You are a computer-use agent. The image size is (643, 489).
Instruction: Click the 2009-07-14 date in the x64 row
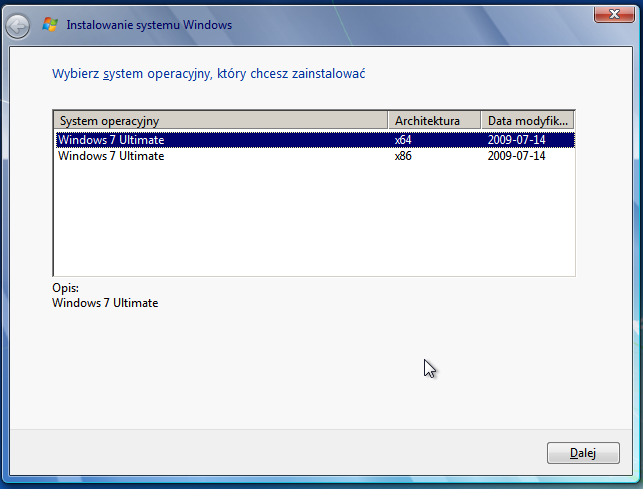[x=516, y=140]
